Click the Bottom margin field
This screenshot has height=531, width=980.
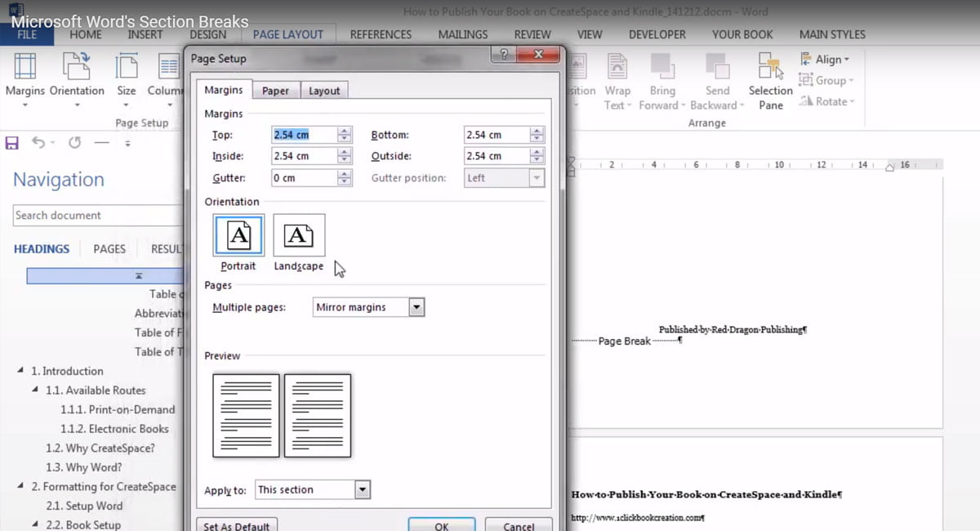(x=497, y=135)
